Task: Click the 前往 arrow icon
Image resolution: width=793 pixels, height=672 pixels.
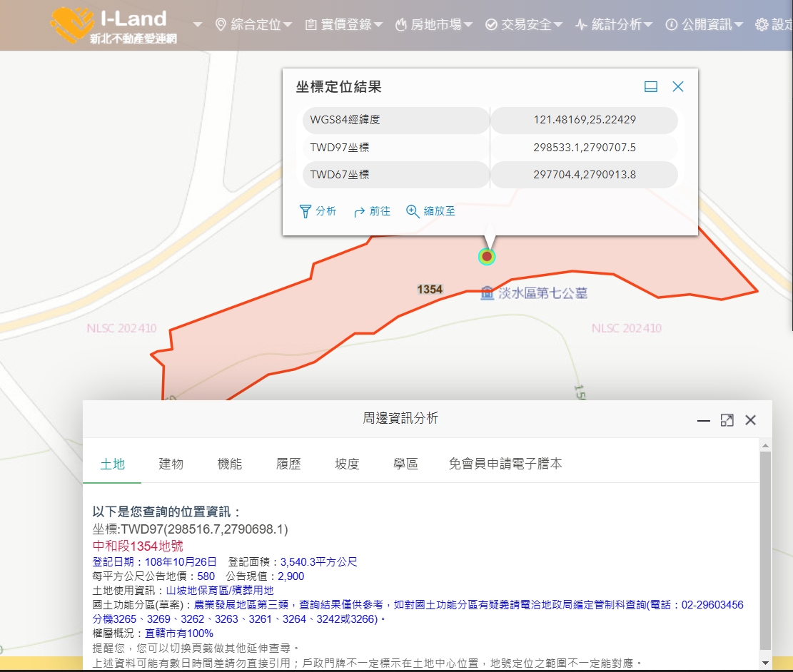Action: pyautogui.click(x=360, y=211)
